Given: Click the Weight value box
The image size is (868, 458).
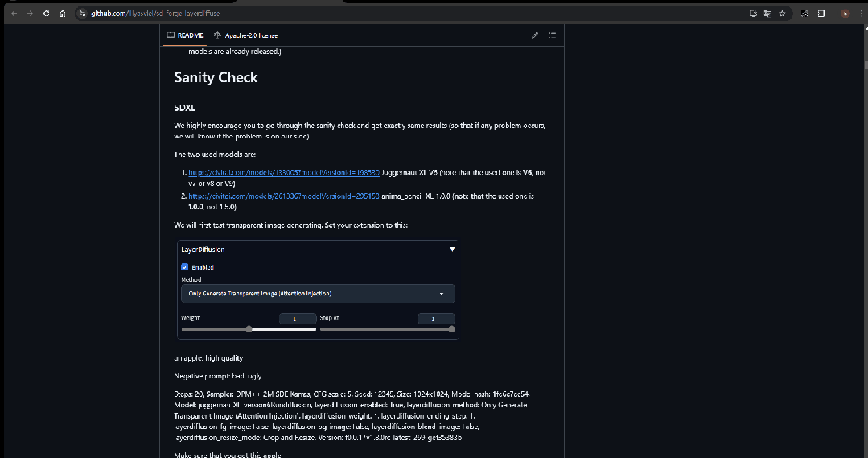Looking at the screenshot, I should [x=298, y=319].
